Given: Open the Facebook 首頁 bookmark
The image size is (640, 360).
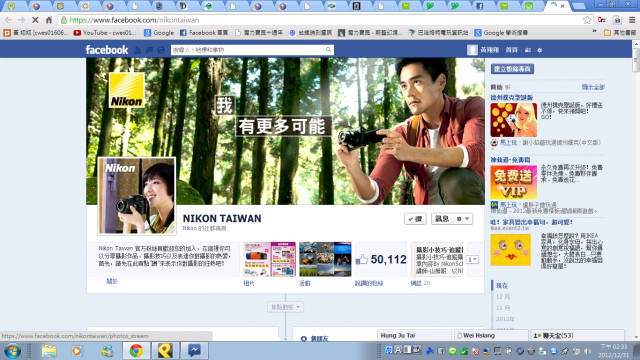Looking at the screenshot, I should [204, 33].
